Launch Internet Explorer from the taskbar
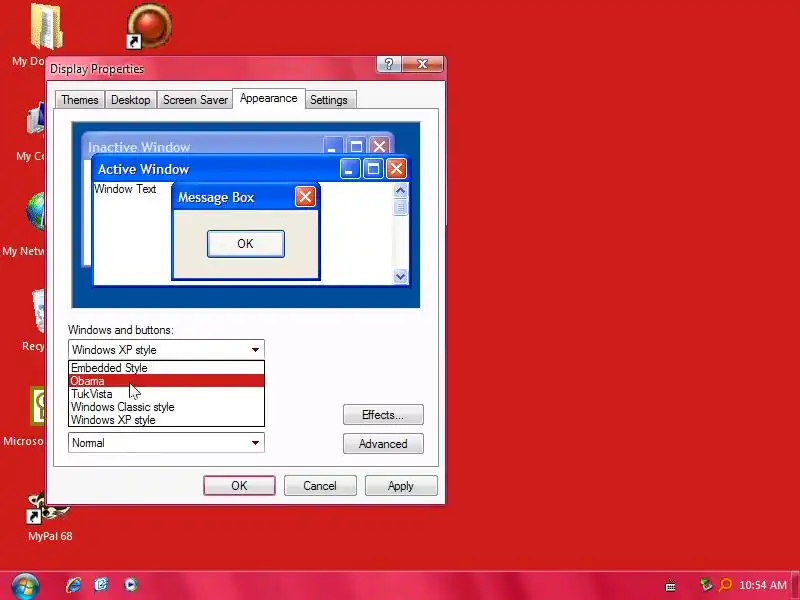Image resolution: width=800 pixels, height=600 pixels. point(73,584)
